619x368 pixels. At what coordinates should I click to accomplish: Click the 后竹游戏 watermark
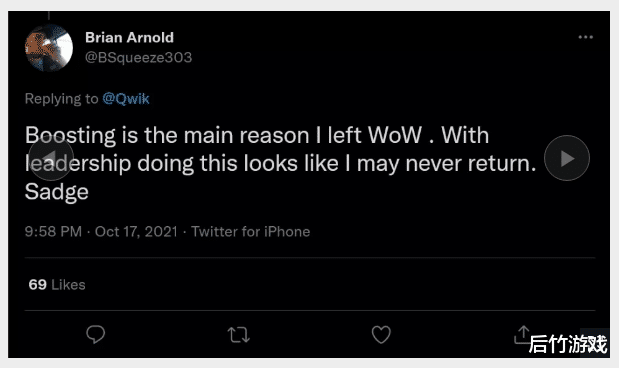[x=568, y=343]
